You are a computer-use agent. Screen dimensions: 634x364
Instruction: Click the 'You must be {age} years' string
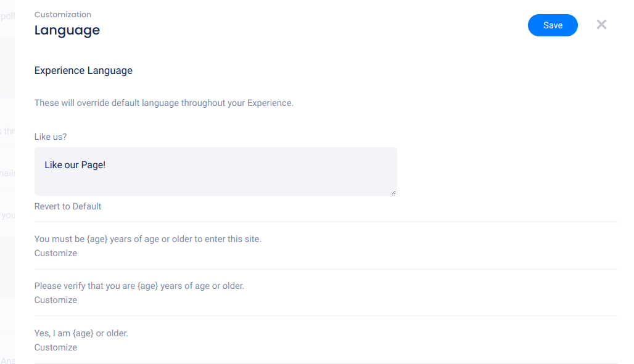point(148,239)
